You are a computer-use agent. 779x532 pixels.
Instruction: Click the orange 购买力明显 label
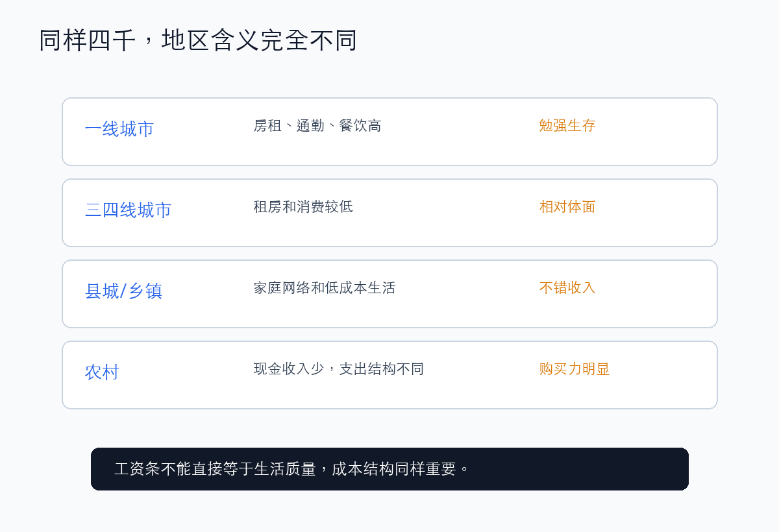(x=575, y=369)
